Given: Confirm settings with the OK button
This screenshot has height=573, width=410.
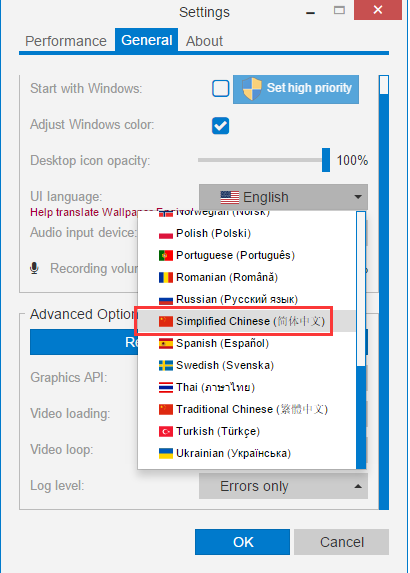Looking at the screenshot, I should tap(242, 542).
